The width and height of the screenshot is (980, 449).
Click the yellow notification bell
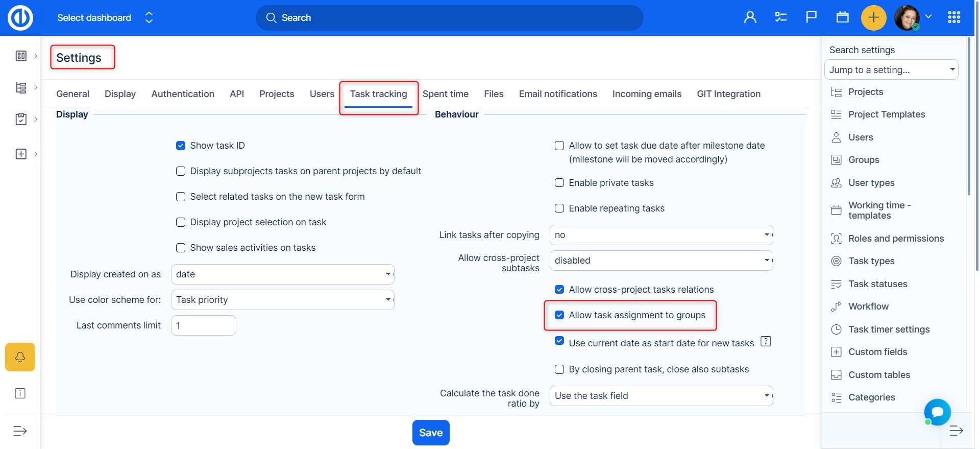click(x=20, y=357)
